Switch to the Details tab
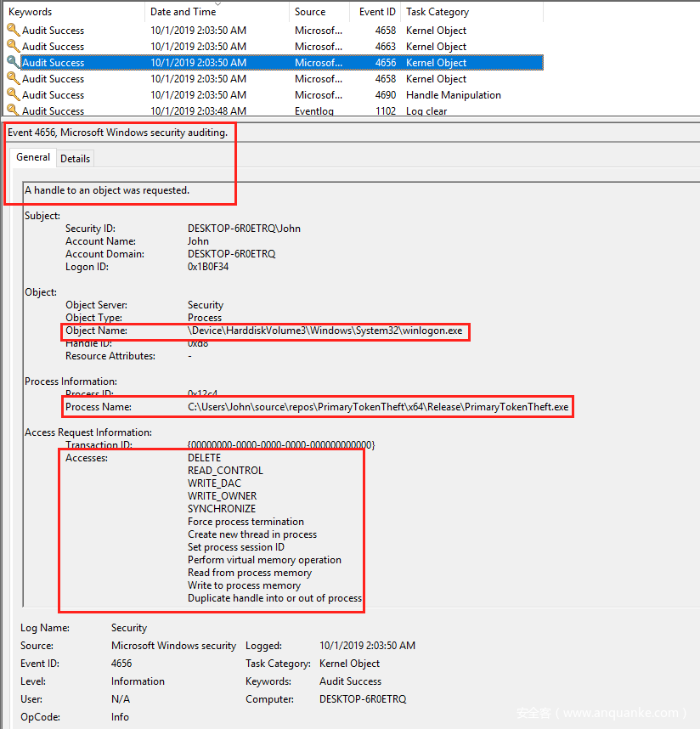700x729 pixels. (x=75, y=159)
